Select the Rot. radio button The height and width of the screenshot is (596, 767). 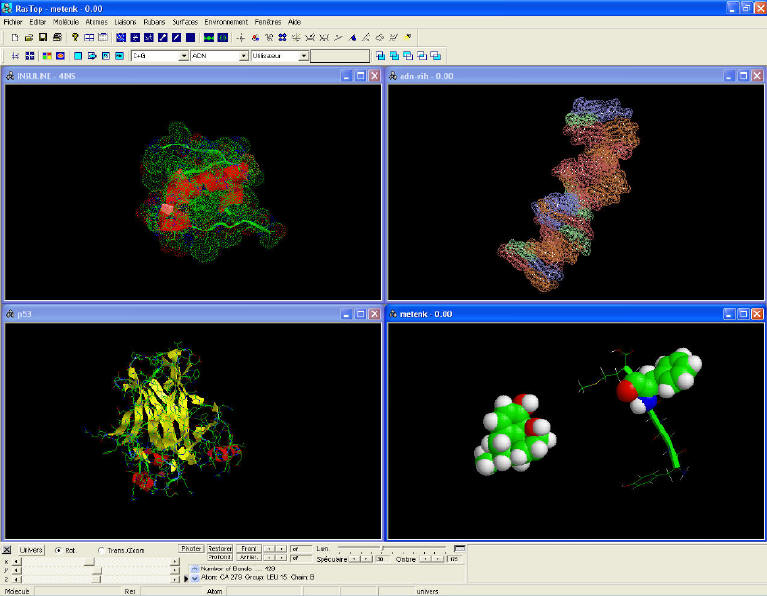coord(58,550)
